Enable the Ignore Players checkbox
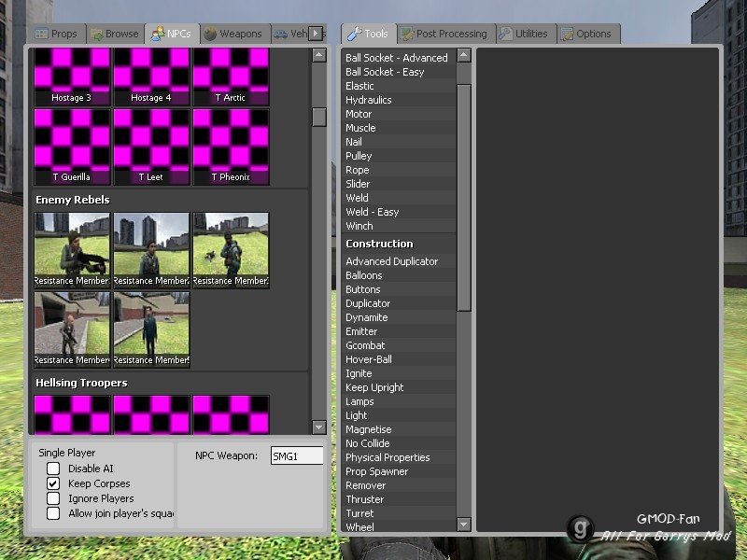Image resolution: width=747 pixels, height=560 pixels. (x=53, y=498)
